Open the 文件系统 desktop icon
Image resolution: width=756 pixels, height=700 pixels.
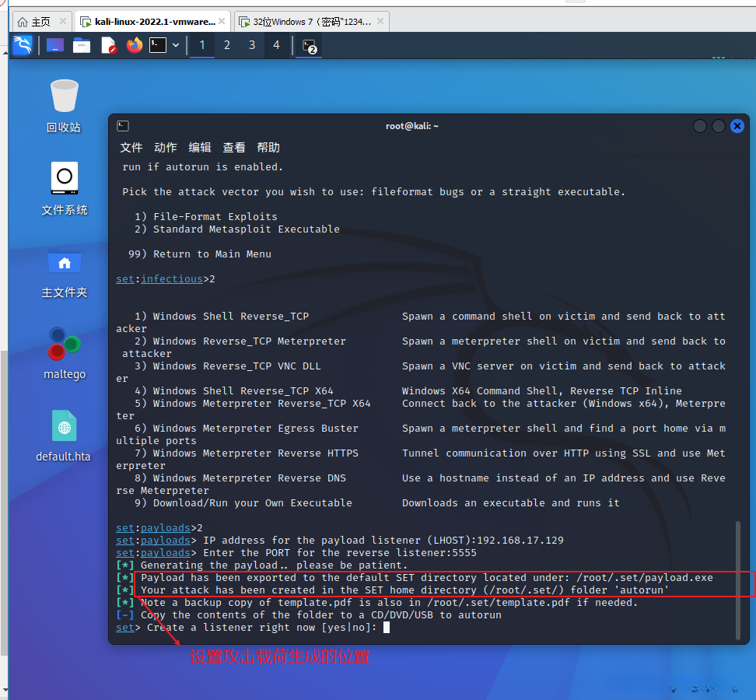[x=64, y=189]
